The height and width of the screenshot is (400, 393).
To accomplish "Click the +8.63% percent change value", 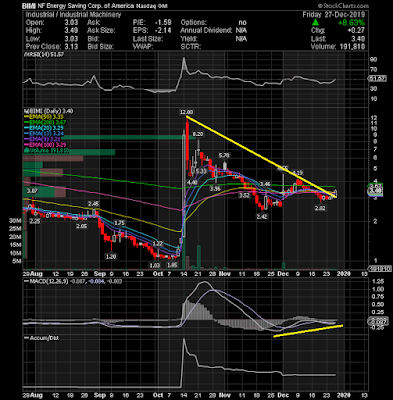I will (x=351, y=23).
